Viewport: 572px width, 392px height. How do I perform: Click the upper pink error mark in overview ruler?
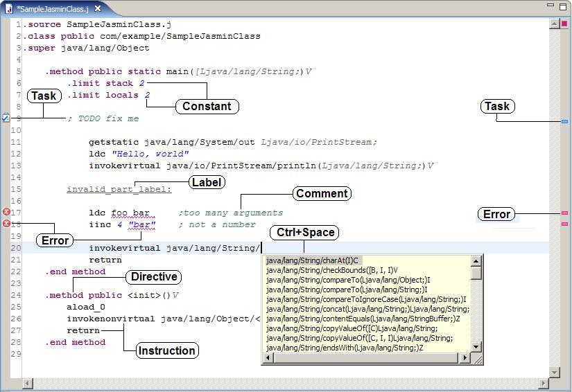point(564,213)
